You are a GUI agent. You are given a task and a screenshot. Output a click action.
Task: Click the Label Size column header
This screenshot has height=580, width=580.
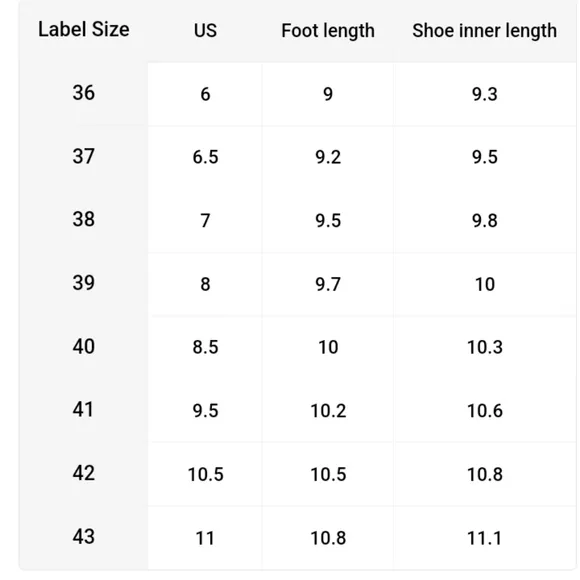pyautogui.click(x=84, y=30)
